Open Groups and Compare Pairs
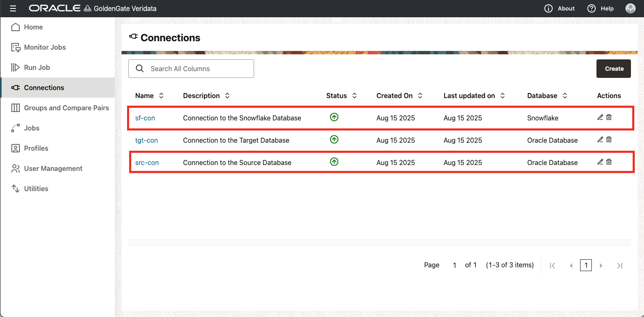Image resolution: width=644 pixels, height=317 pixels. tap(58, 108)
